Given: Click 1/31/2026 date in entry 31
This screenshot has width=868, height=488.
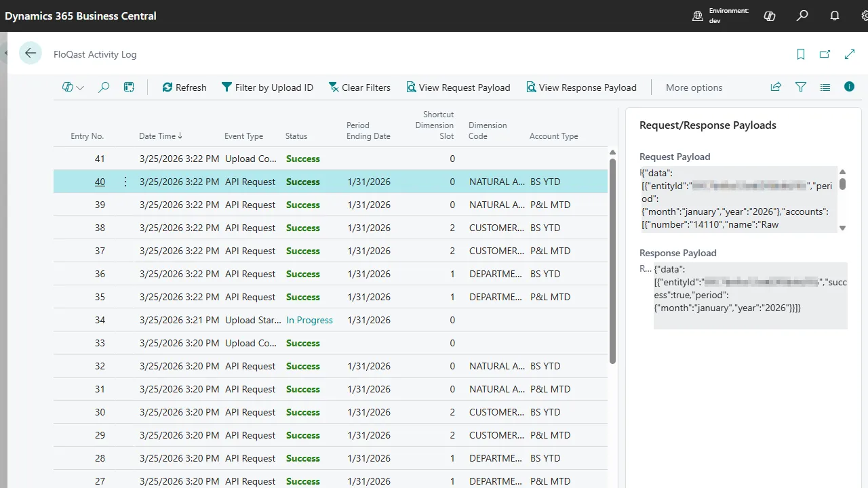Looking at the screenshot, I should [x=369, y=389].
